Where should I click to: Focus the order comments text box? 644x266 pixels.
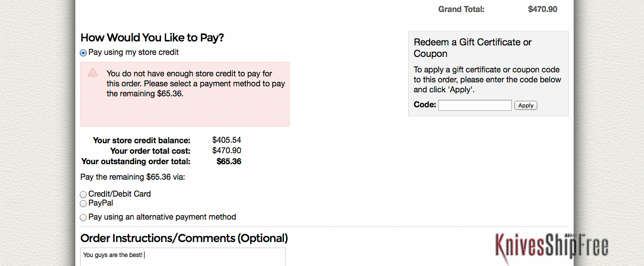point(183,257)
